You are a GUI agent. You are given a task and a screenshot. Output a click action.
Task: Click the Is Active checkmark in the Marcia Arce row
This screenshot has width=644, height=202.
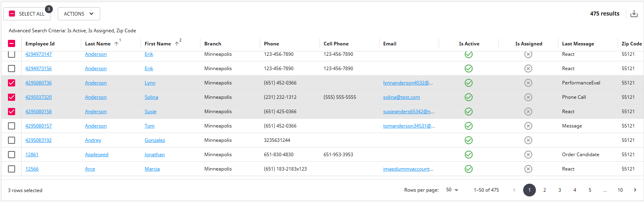tap(469, 169)
